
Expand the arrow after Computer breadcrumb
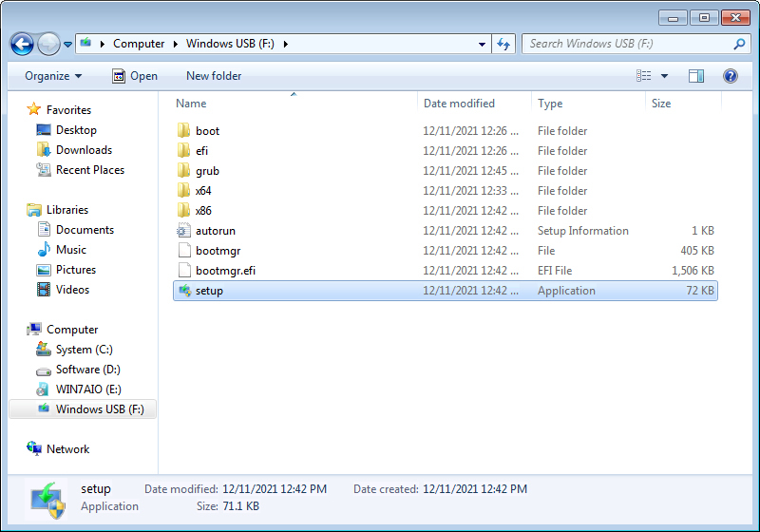[x=176, y=44]
